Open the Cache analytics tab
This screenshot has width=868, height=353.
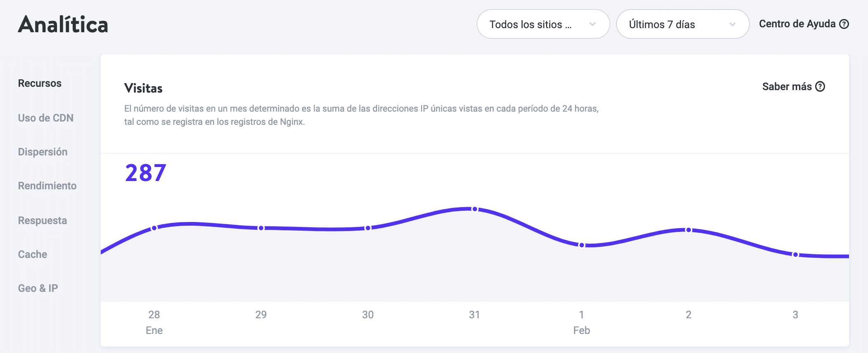[33, 254]
